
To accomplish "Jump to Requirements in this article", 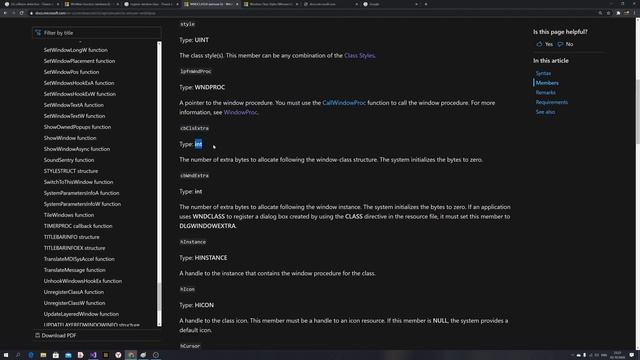I will 552,102.
